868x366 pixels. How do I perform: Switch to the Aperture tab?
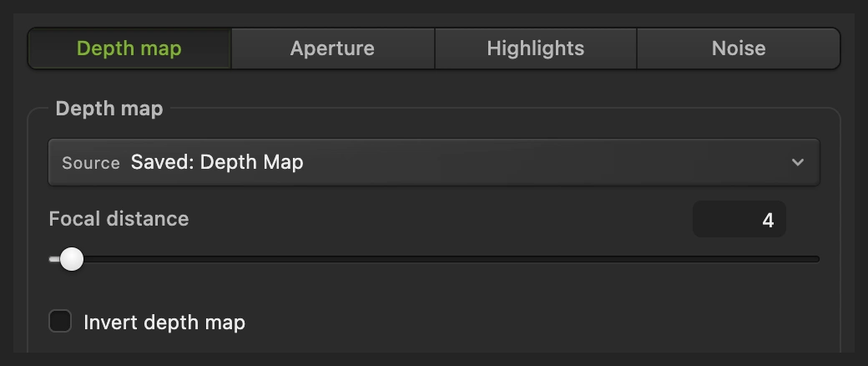[x=333, y=48]
